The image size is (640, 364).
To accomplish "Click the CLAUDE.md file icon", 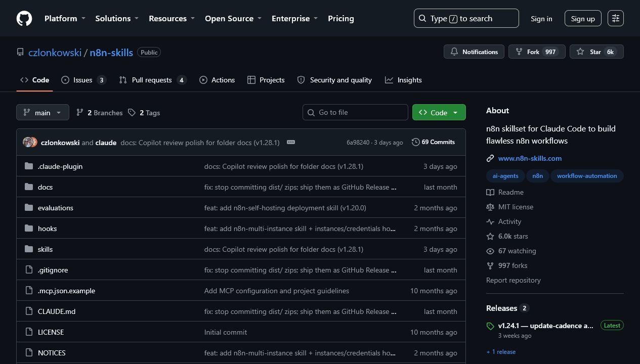I will pyautogui.click(x=29, y=311).
